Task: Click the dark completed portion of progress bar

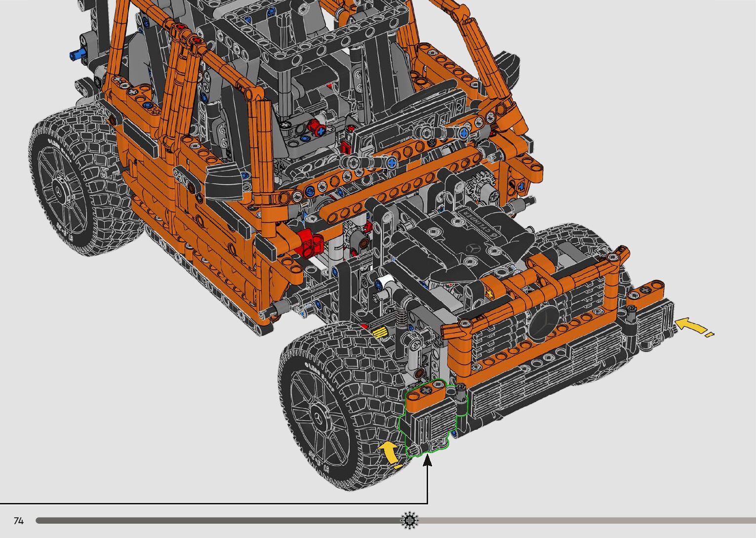Action: coord(217,521)
